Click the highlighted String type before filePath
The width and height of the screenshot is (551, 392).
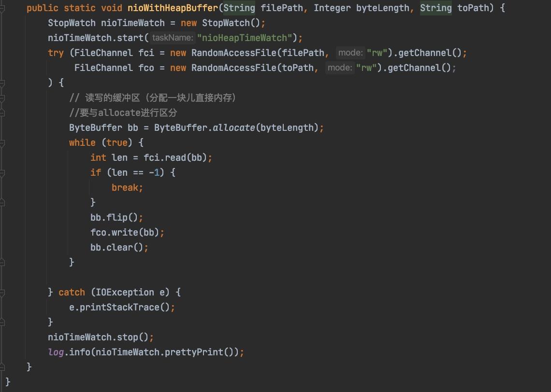(x=239, y=8)
